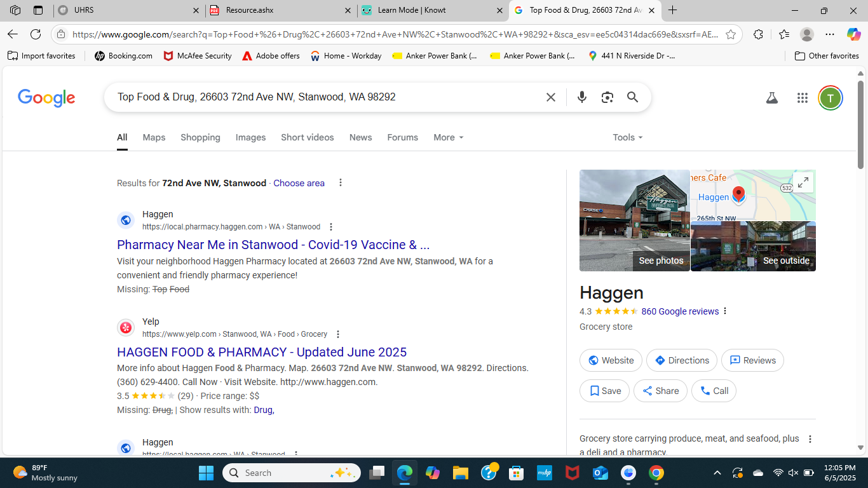Open more options next to Google reviews
Viewport: 868px width, 488px height.
725,311
